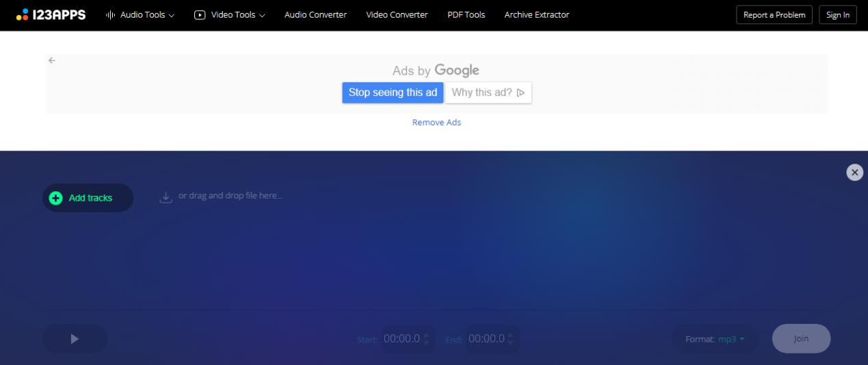This screenshot has height=365, width=868.
Task: Click the Start time stepper arrows
Action: (427, 338)
